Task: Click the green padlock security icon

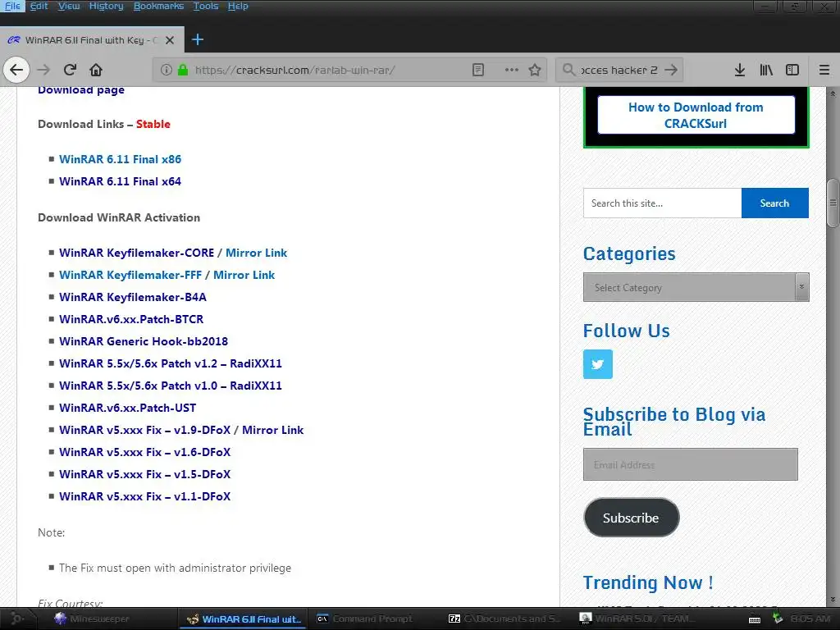Action: tap(183, 70)
